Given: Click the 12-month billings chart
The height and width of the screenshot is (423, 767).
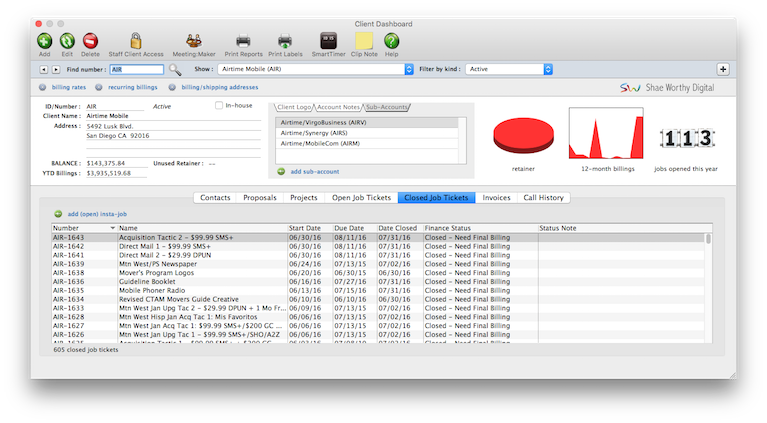Looking at the screenshot, I should 604,138.
